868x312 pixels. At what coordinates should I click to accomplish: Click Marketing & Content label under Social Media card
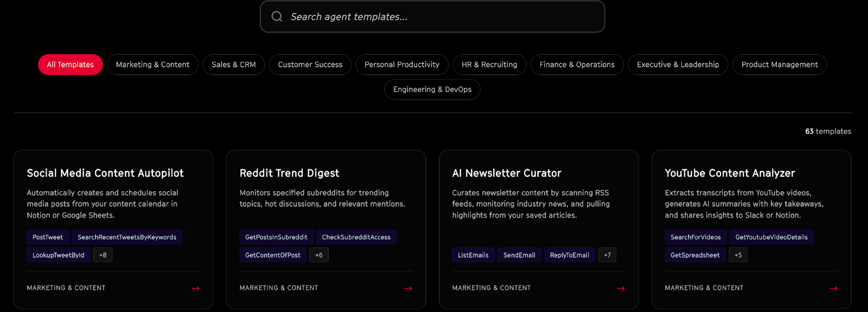pyautogui.click(x=66, y=288)
